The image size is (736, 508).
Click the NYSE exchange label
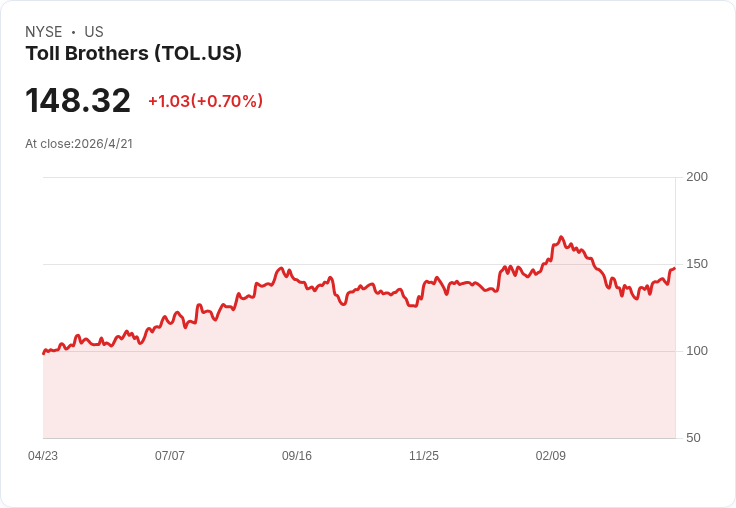point(44,32)
